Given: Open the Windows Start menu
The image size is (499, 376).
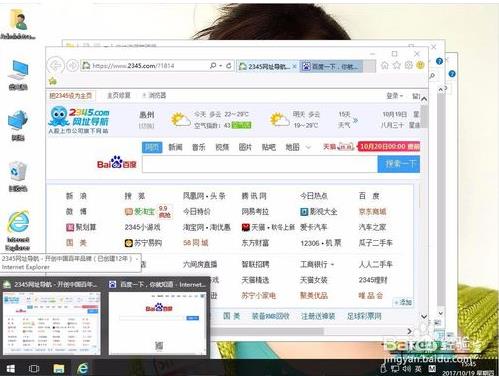Looking at the screenshot, I should pyautogui.click(x=11, y=368).
